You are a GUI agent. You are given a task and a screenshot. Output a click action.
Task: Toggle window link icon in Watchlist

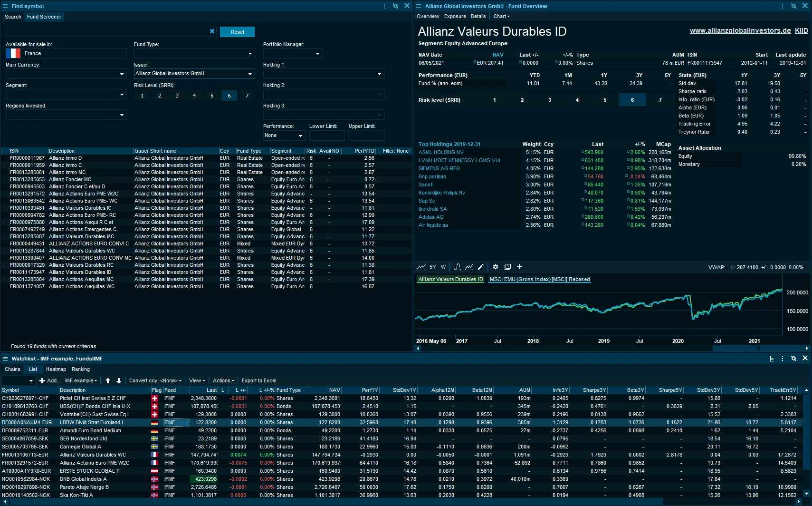[793, 359]
